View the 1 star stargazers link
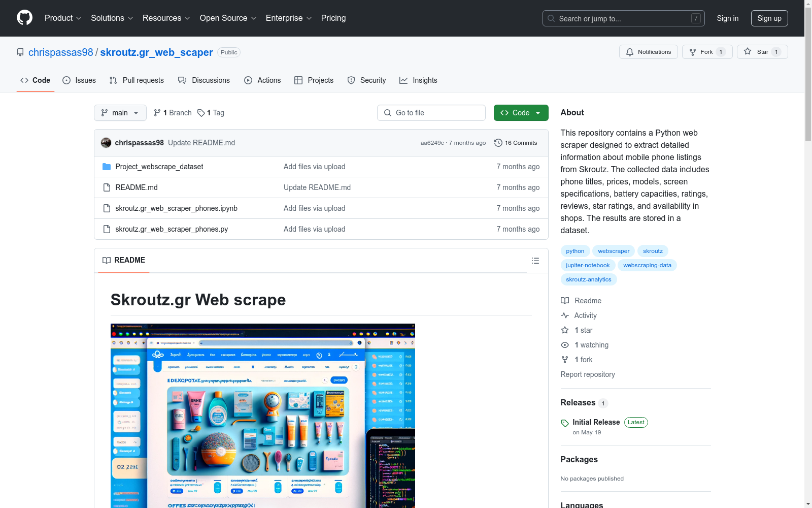 click(x=577, y=330)
